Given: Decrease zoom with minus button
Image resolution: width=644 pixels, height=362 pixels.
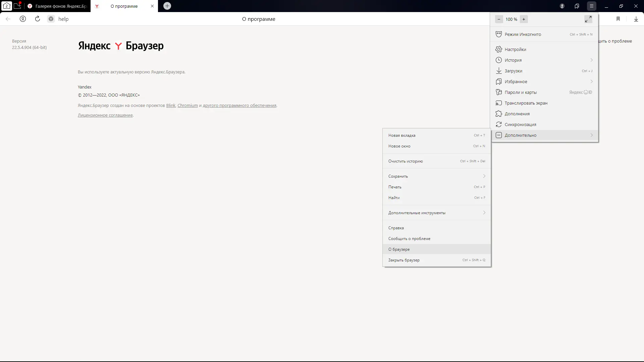Looking at the screenshot, I should click(x=499, y=19).
